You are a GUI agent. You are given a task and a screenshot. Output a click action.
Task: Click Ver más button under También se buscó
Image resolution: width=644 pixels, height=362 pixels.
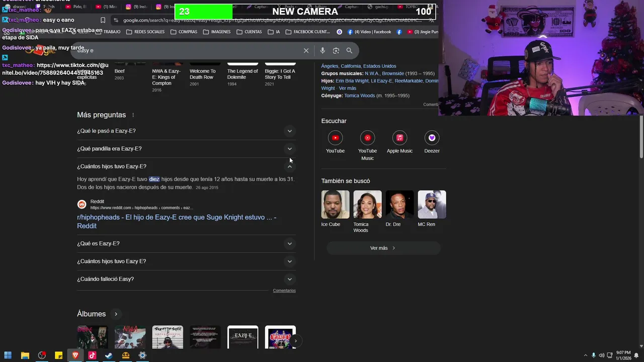coord(383,248)
